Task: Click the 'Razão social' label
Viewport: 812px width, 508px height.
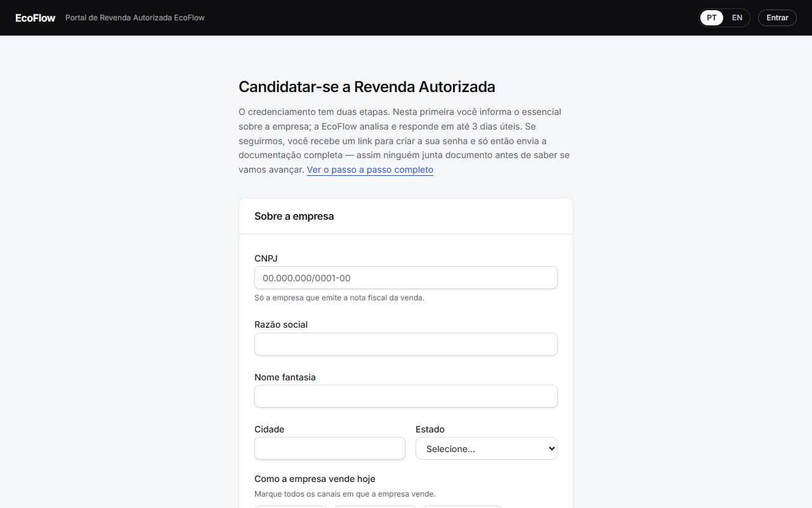Action: click(281, 324)
